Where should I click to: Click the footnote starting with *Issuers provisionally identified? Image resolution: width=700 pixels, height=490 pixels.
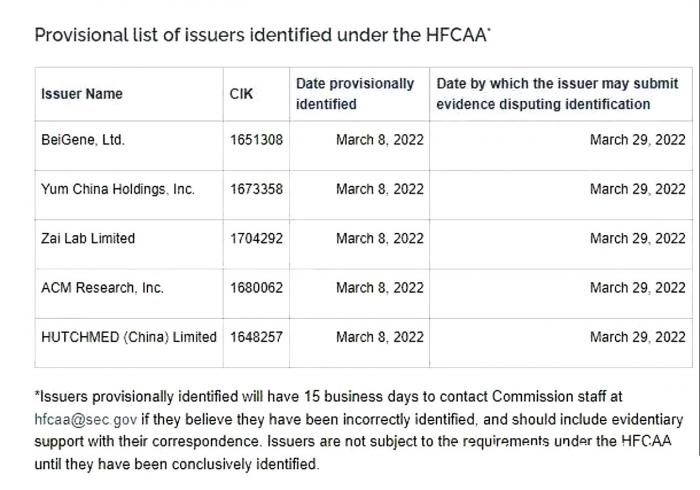click(350, 431)
